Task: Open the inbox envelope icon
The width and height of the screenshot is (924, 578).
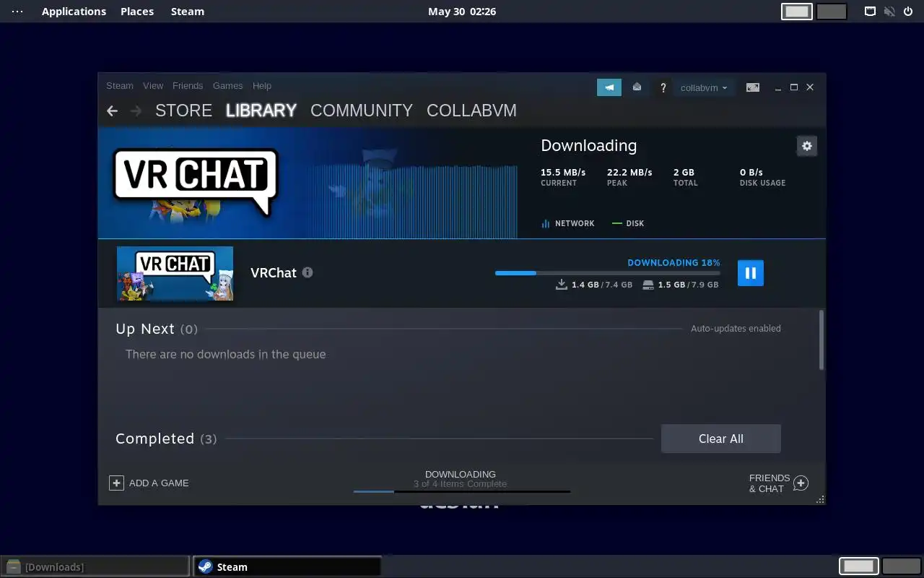Action: click(637, 87)
